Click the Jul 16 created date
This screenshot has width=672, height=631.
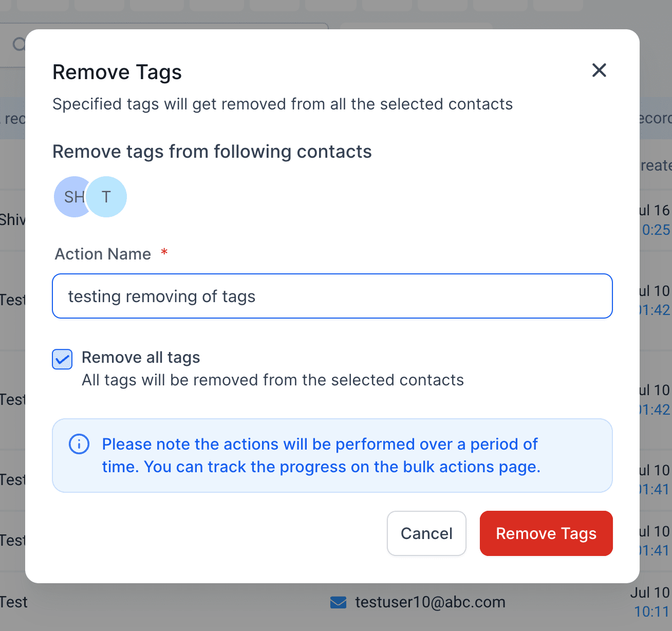[655, 210]
